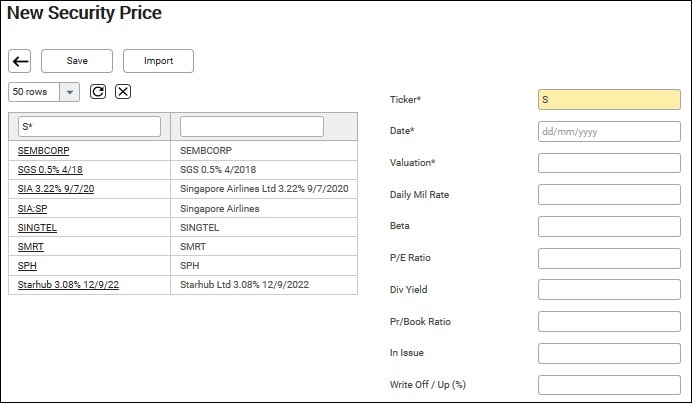The height and width of the screenshot is (405, 692).
Task: Select the SGS 0.5% 4/18 link
Action: [x=50, y=170]
